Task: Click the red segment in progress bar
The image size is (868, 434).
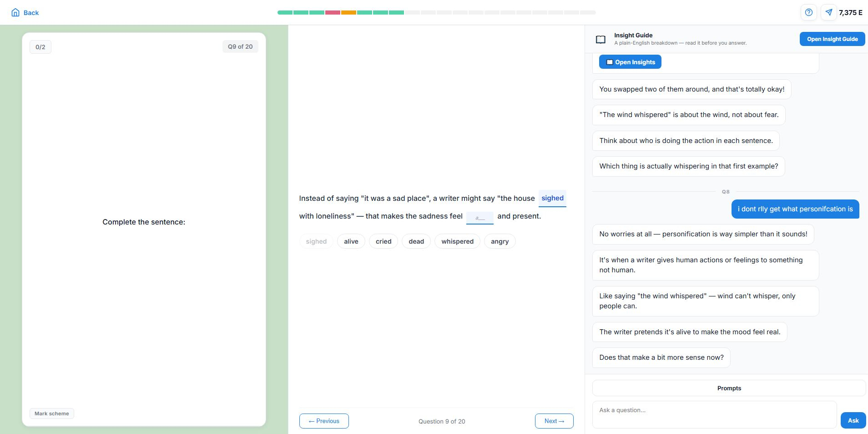Action: coord(333,12)
